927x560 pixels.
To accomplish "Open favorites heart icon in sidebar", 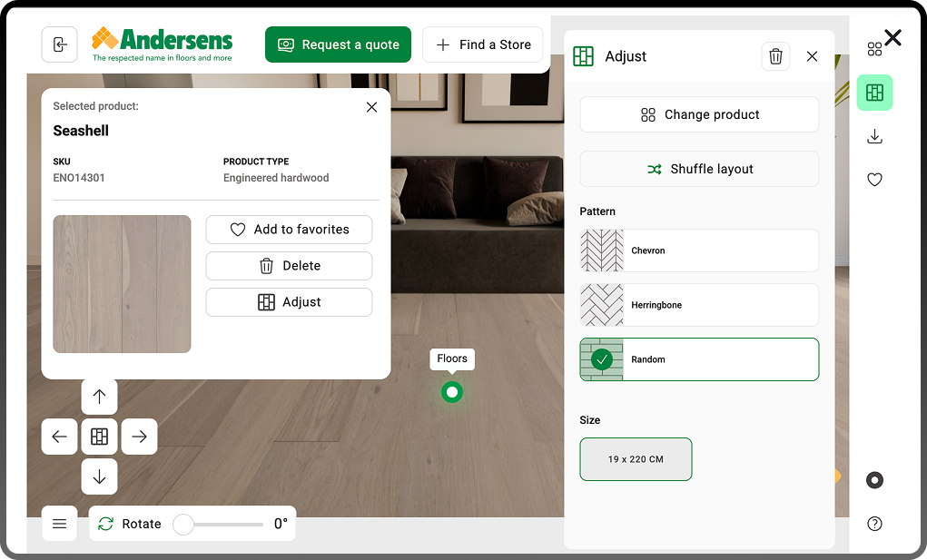I will tap(874, 180).
